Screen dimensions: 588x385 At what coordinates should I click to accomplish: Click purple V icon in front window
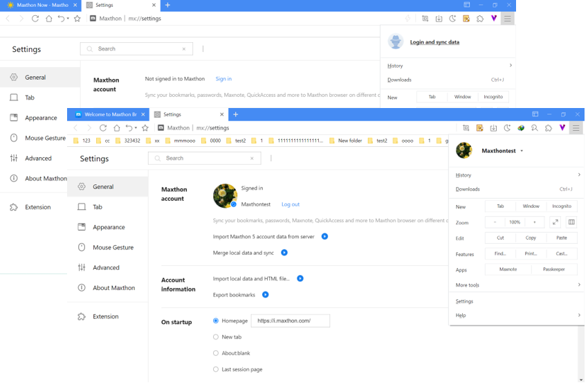click(x=562, y=128)
